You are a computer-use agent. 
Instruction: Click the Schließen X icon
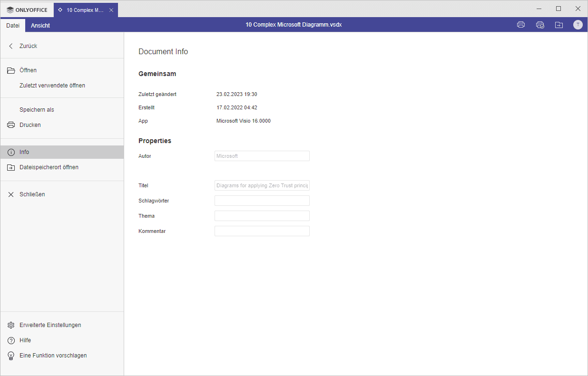11,194
